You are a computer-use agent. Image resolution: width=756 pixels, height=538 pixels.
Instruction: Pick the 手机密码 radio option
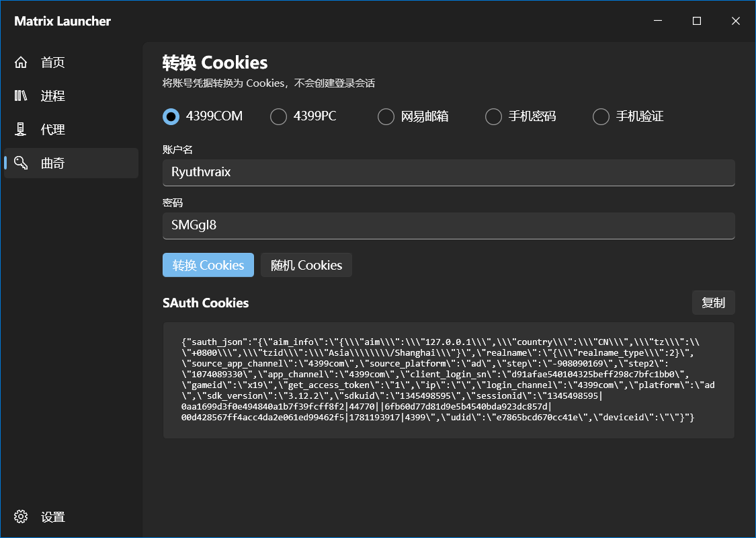[494, 116]
